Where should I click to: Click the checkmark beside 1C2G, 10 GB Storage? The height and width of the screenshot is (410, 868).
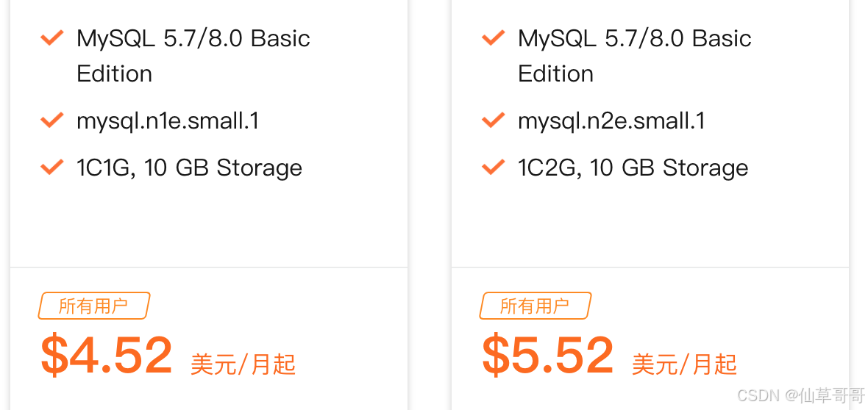[493, 168]
